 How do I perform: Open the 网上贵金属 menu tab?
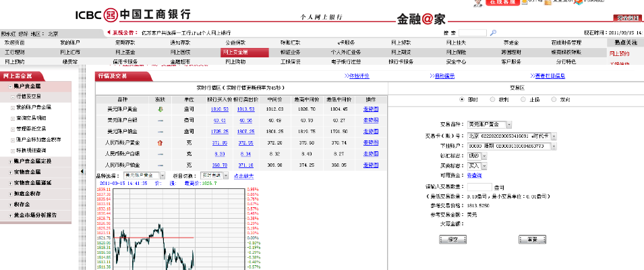click(235, 52)
